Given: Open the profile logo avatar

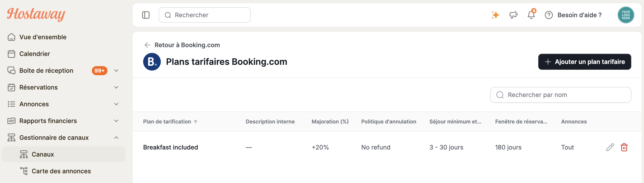Looking at the screenshot, I should click(625, 15).
